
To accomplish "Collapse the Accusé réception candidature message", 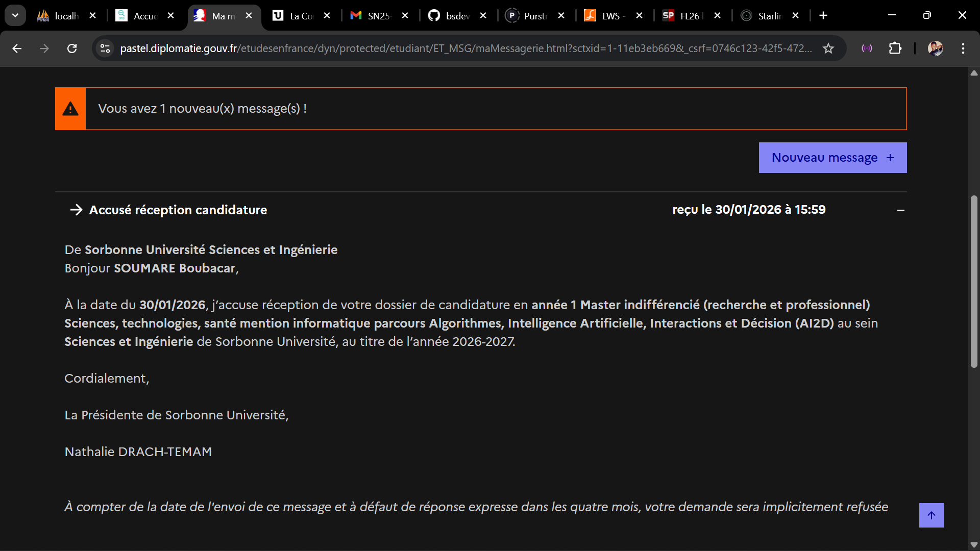I will click(901, 210).
